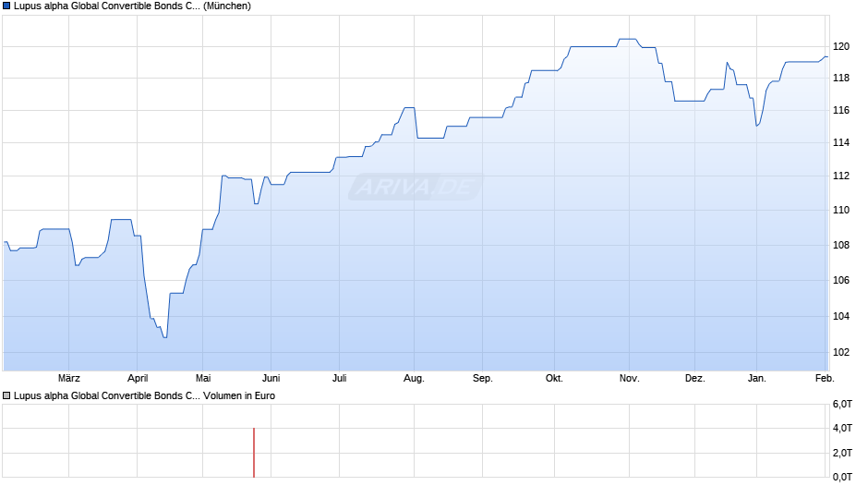Click the 'Aug.' axis label
Image resolution: width=868 pixels, height=486 pixels.
[414, 378]
